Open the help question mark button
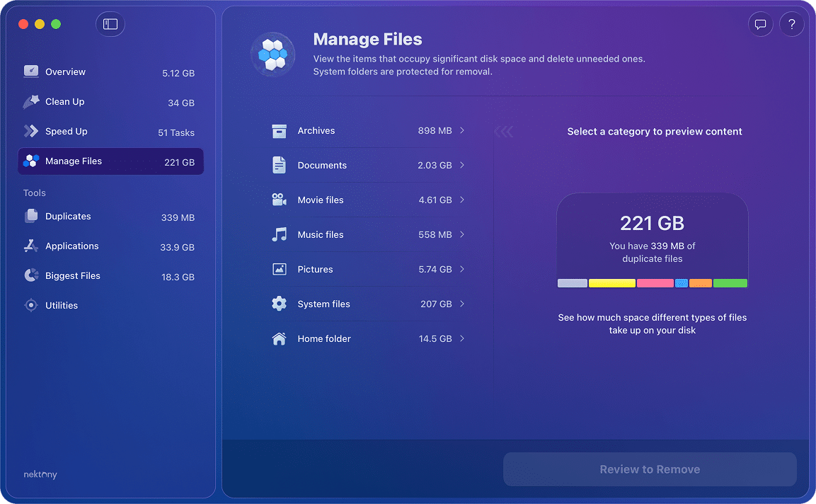Viewport: 816px width, 504px height. 792,24
